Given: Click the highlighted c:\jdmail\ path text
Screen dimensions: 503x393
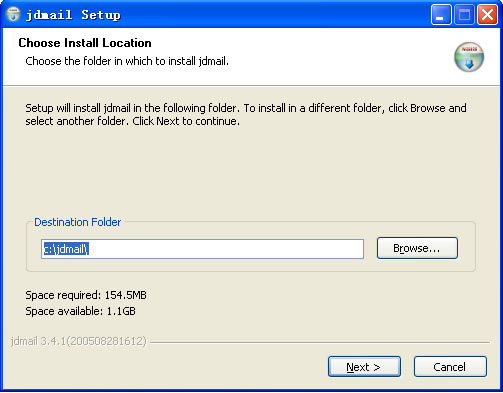Looking at the screenshot, I should point(66,249).
